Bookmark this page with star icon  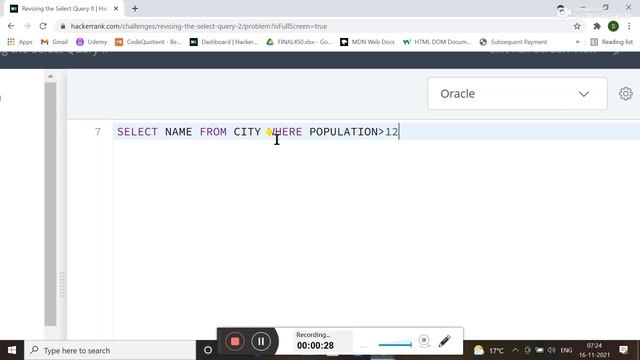pos(577,26)
